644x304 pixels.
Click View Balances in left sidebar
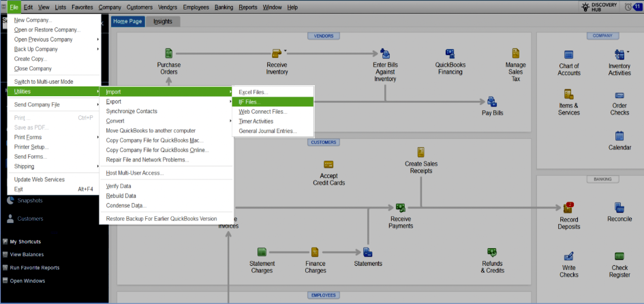coord(27,254)
